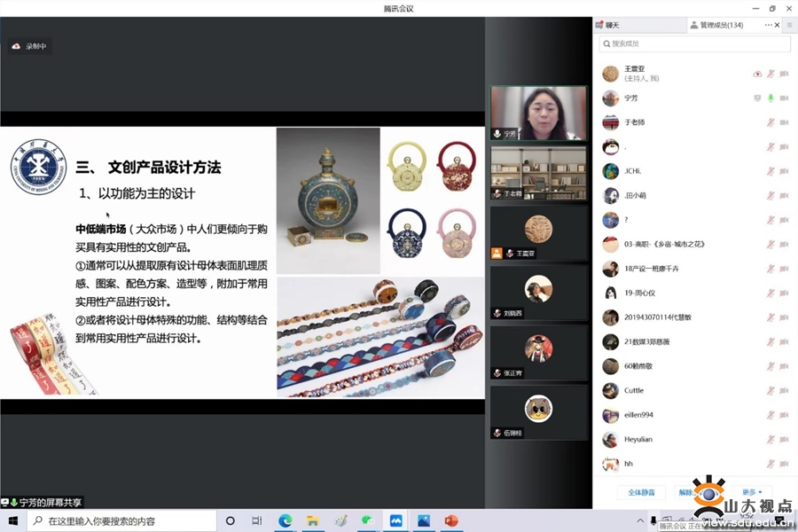Toggle 宁芳's green microphone in member list
Viewport: 798px width, 532px height.
tap(771, 98)
